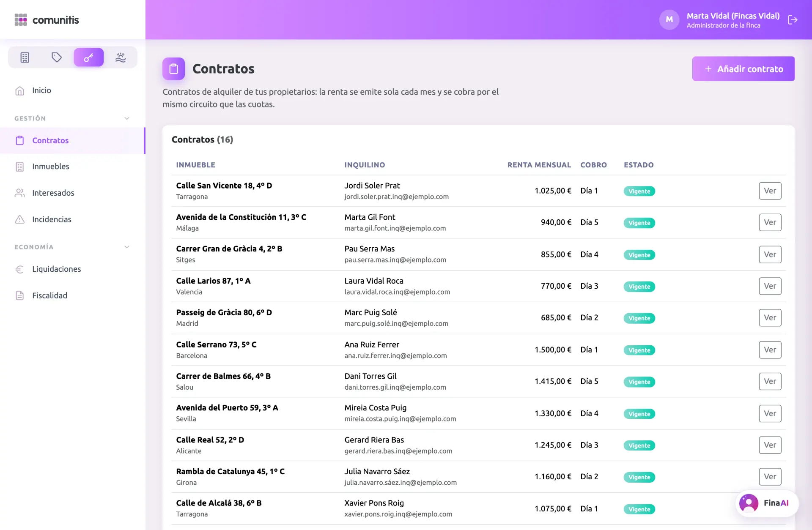The height and width of the screenshot is (530, 812).
Task: View contract for Carrer Gran de Gràcia 4
Action: 770,254
